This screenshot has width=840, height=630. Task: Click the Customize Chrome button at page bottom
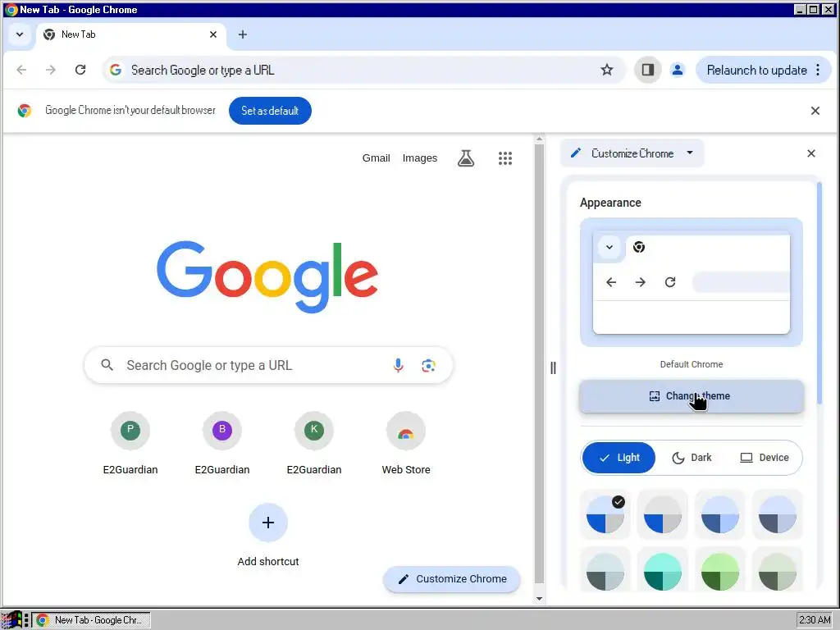tap(452, 579)
